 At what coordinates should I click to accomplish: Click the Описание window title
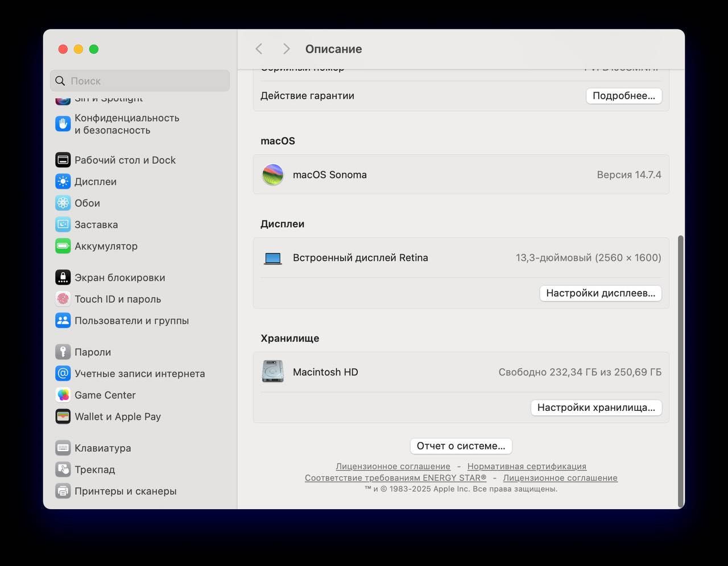[x=334, y=49]
